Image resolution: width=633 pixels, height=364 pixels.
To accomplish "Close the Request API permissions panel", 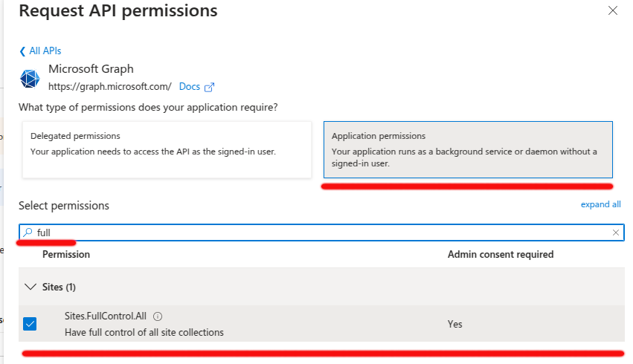I will click(612, 10).
